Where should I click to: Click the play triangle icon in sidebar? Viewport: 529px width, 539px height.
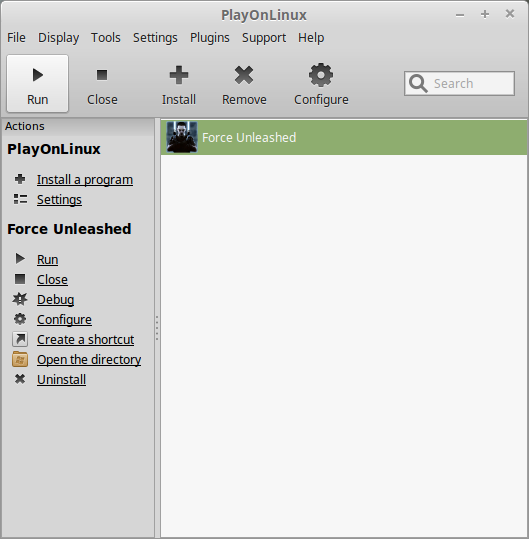coord(20,258)
